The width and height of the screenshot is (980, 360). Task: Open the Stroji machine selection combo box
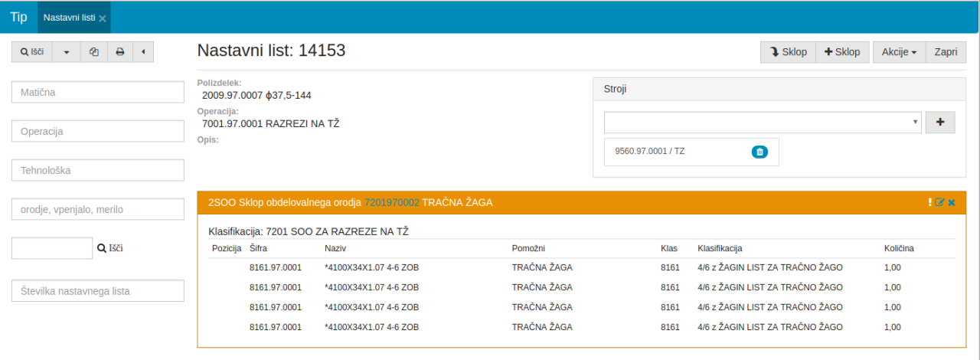[762, 123]
